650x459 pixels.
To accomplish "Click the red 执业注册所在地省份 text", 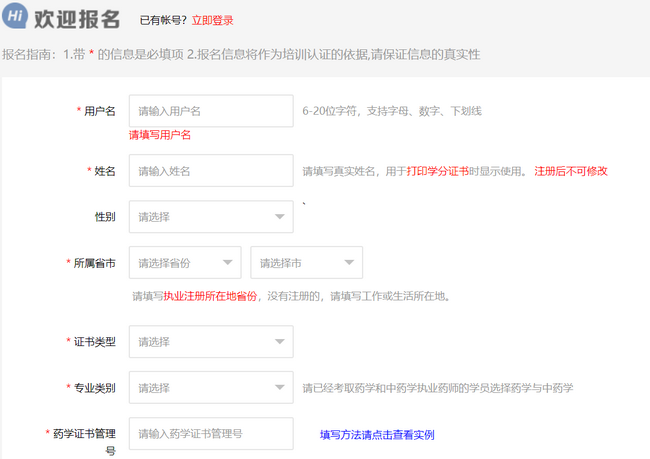I will (210, 297).
